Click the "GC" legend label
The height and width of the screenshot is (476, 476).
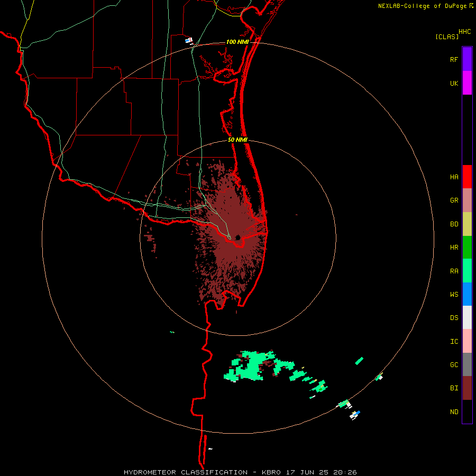454,365
